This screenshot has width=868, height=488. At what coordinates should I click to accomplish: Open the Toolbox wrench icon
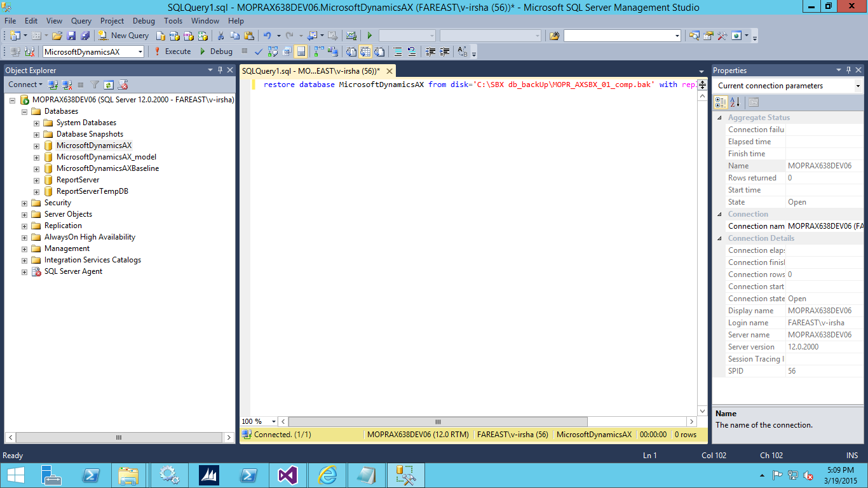click(722, 36)
